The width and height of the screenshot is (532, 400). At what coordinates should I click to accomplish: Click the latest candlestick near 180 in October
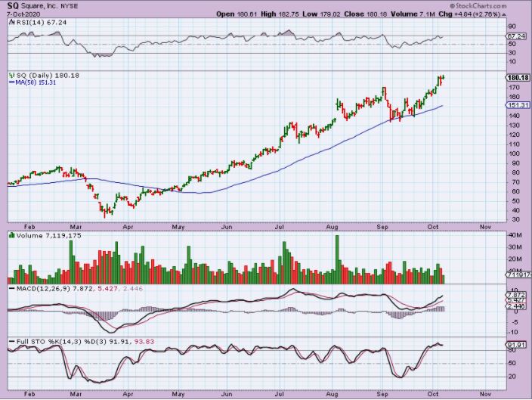(443, 78)
